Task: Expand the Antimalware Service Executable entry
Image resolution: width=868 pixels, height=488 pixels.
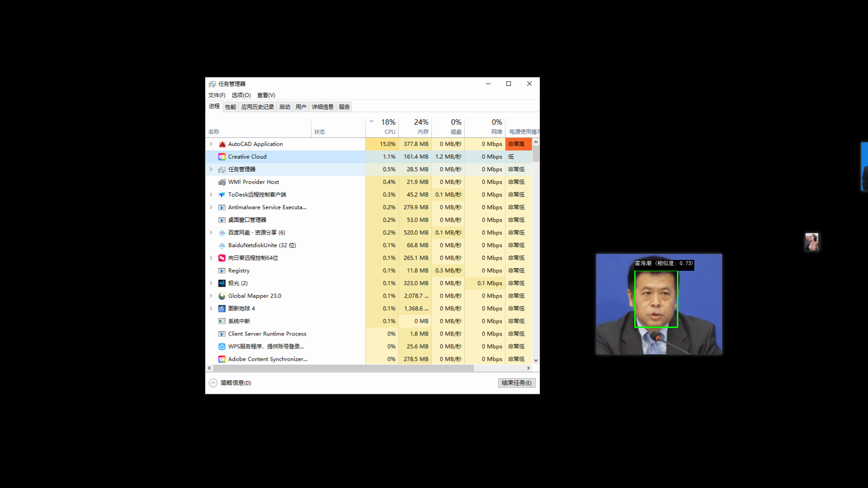Action: click(x=211, y=207)
